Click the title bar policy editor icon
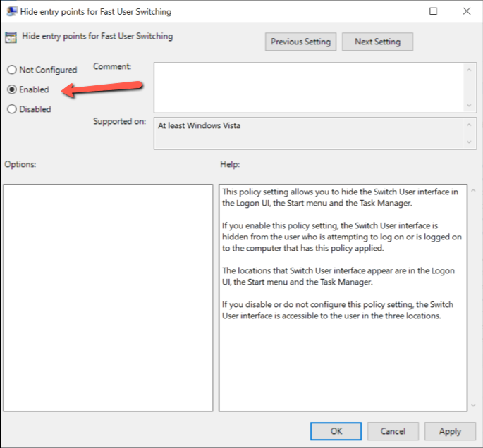The width and height of the screenshot is (483, 448). [x=12, y=11]
